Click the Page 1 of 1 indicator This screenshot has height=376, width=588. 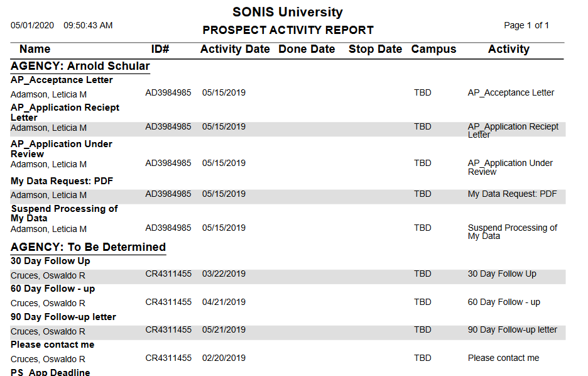point(526,25)
